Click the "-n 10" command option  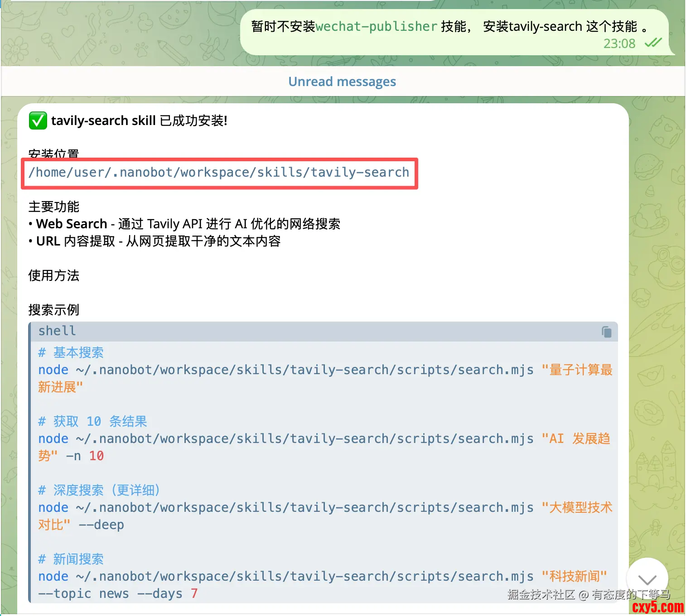(85, 456)
